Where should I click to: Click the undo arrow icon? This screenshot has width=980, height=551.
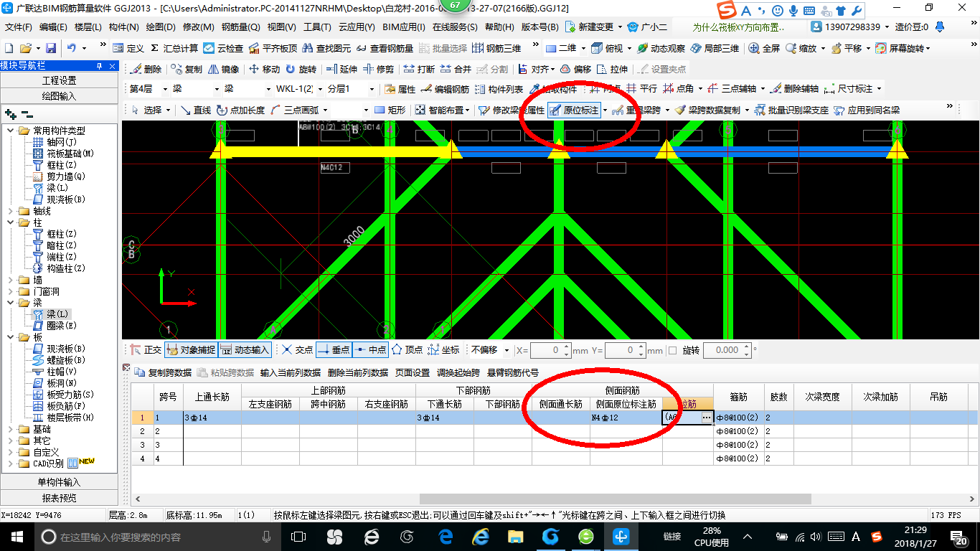click(x=72, y=48)
